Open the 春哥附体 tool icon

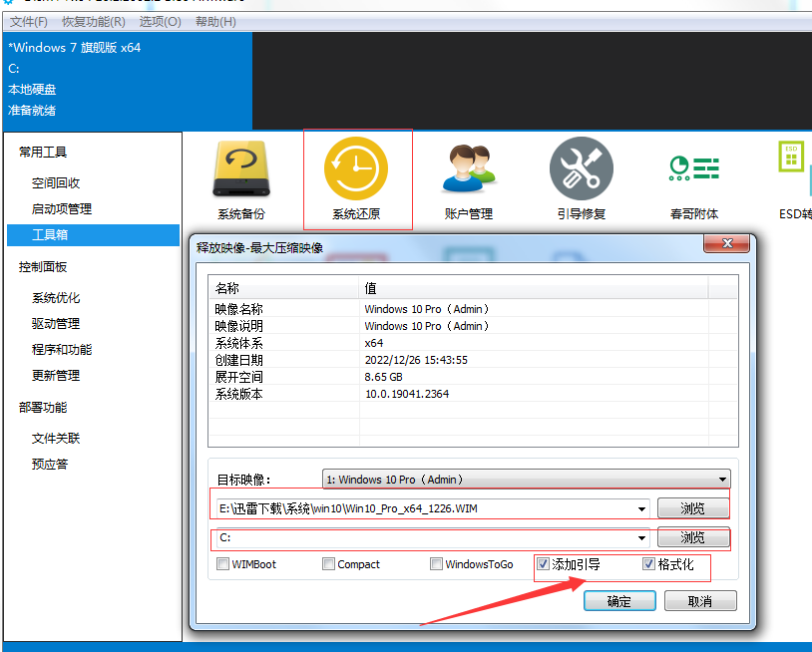click(x=694, y=168)
